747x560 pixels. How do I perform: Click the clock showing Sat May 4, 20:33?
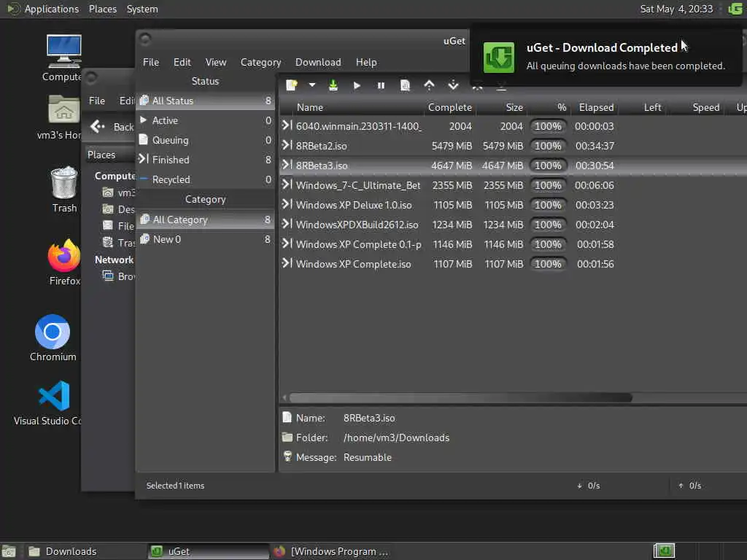pyautogui.click(x=676, y=9)
